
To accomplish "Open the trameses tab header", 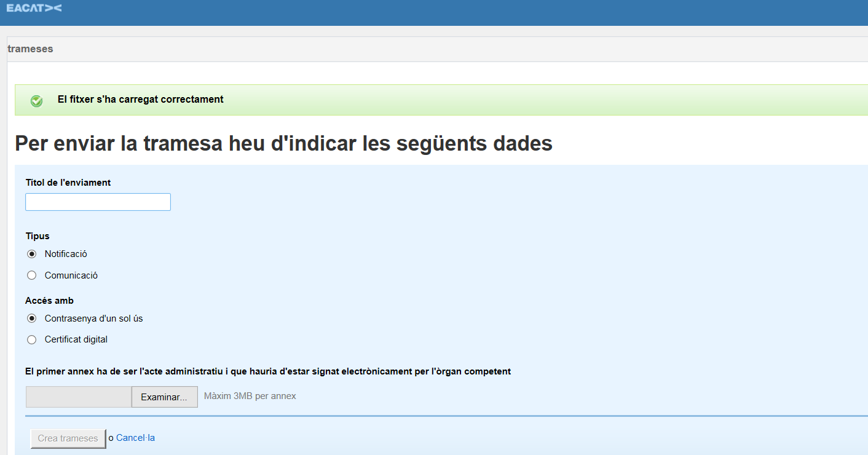I will [x=30, y=49].
